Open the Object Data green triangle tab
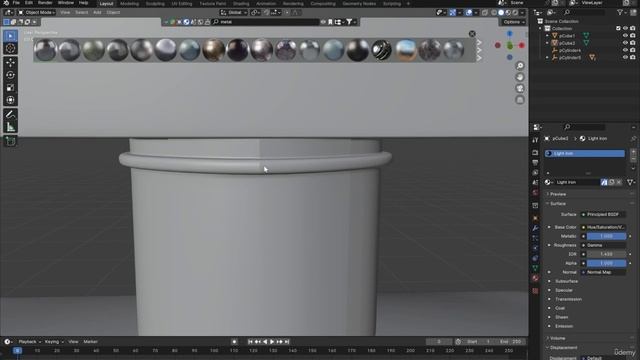Screen dimensions: 640x360 [x=535, y=268]
